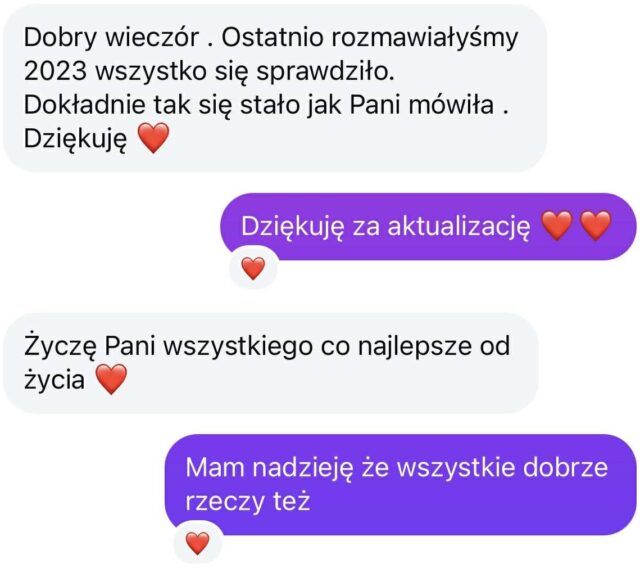Click the heart reaction under 'Dziękuję za aktualizację'
This screenshot has height=568, width=640.
click(x=253, y=268)
